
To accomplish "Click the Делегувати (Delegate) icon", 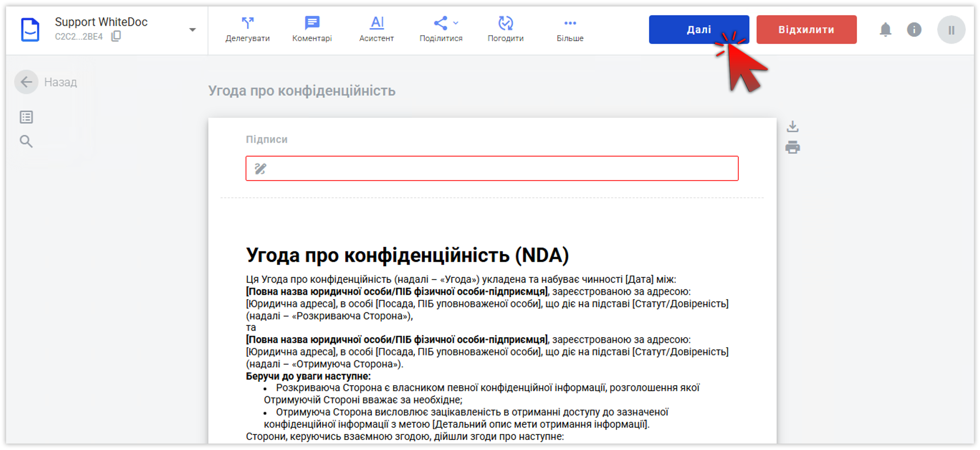I will pyautogui.click(x=247, y=24).
